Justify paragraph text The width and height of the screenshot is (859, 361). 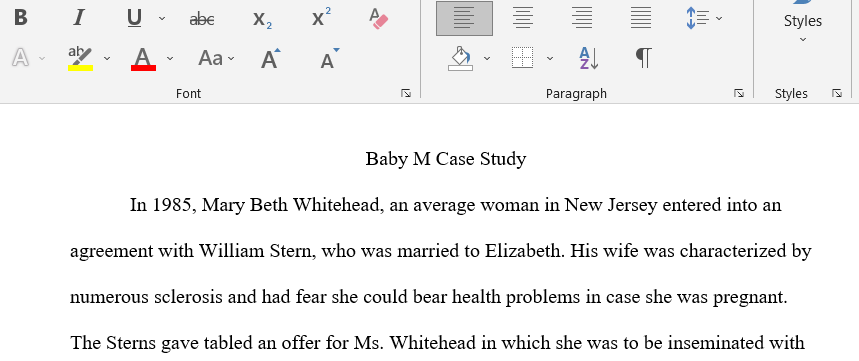click(x=641, y=18)
